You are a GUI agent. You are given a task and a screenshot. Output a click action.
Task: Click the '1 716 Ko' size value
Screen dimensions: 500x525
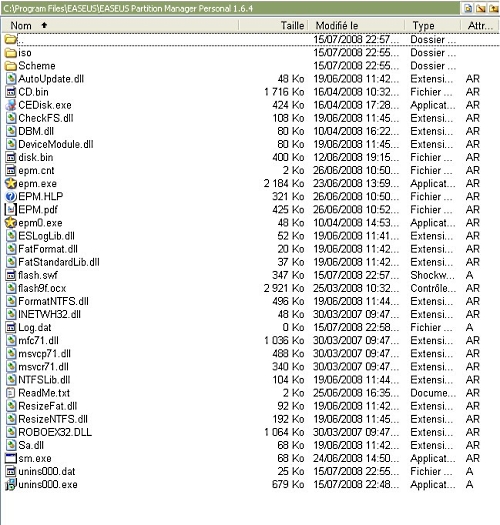tap(284, 92)
